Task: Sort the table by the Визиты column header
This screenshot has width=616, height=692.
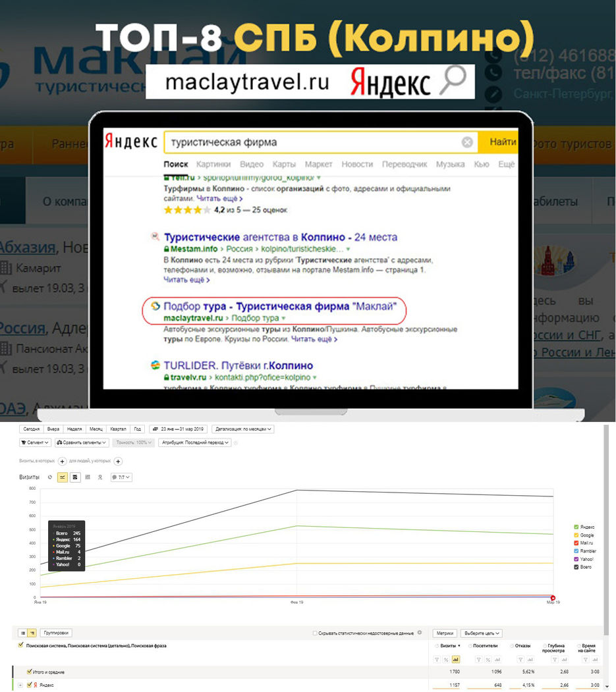Action: [x=448, y=646]
